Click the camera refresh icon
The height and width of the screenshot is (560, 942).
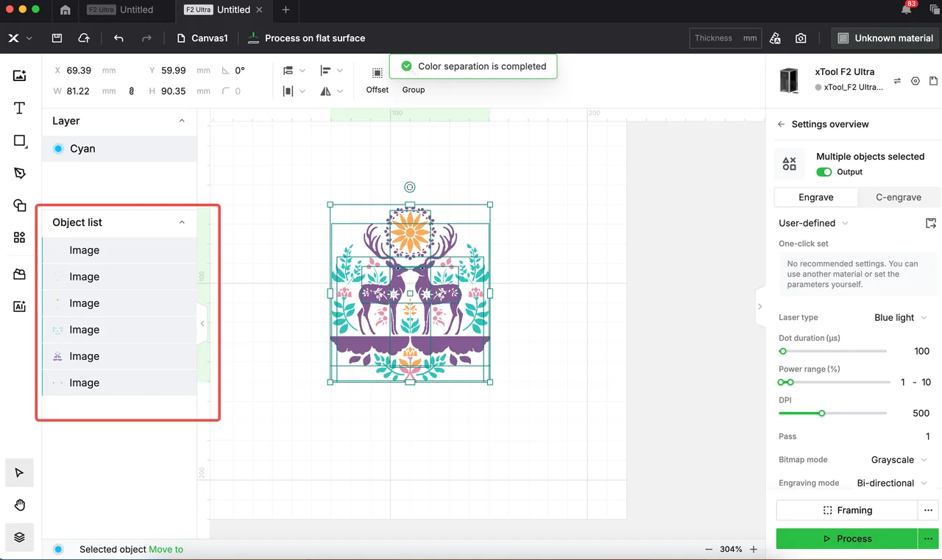801,38
